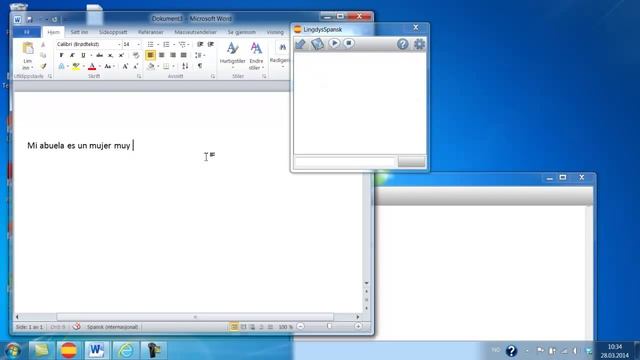The width and height of the screenshot is (640, 360).
Task: Open the font size 14 dropdown
Action: (x=138, y=44)
